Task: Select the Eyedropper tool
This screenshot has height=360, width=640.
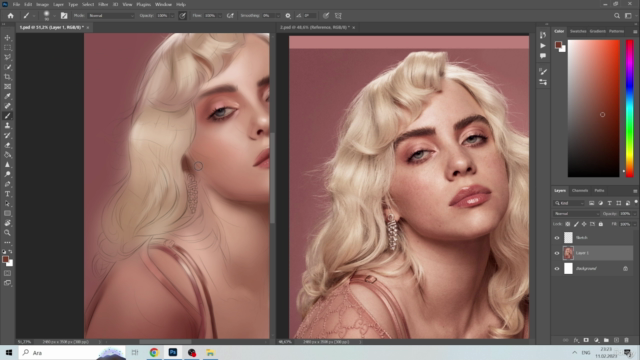Action: tap(7, 96)
